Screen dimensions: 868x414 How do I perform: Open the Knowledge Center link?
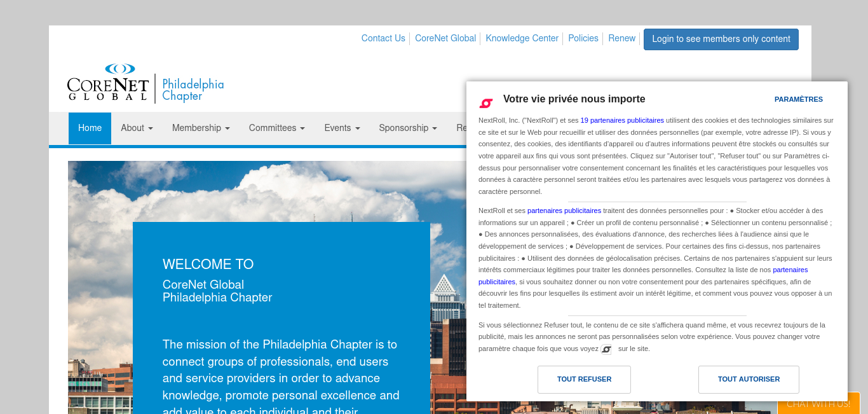pyautogui.click(x=522, y=38)
